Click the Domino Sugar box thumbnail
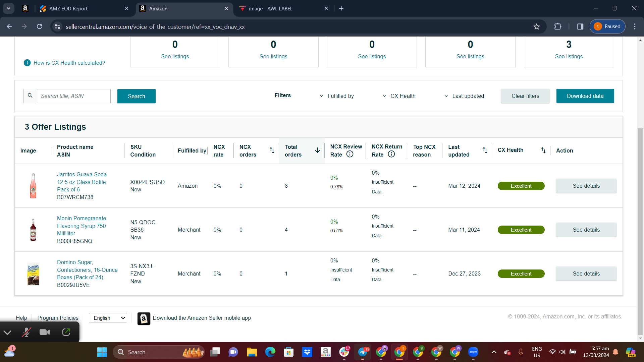 click(33, 274)
